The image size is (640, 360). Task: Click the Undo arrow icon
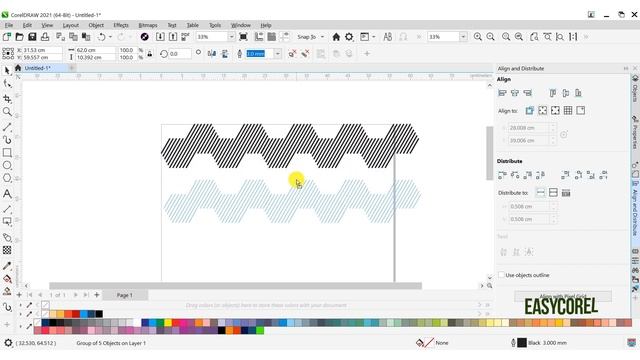click(x=101, y=37)
